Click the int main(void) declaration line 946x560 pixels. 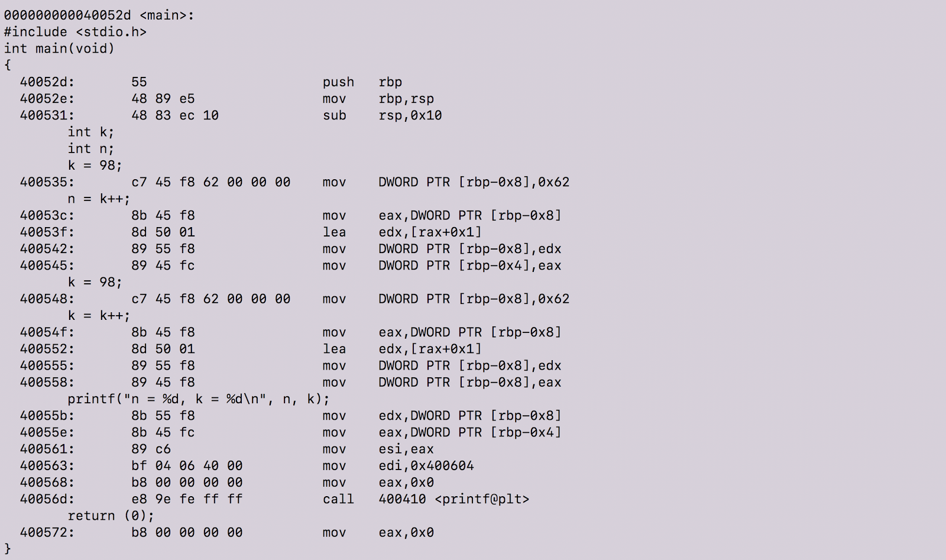(59, 48)
